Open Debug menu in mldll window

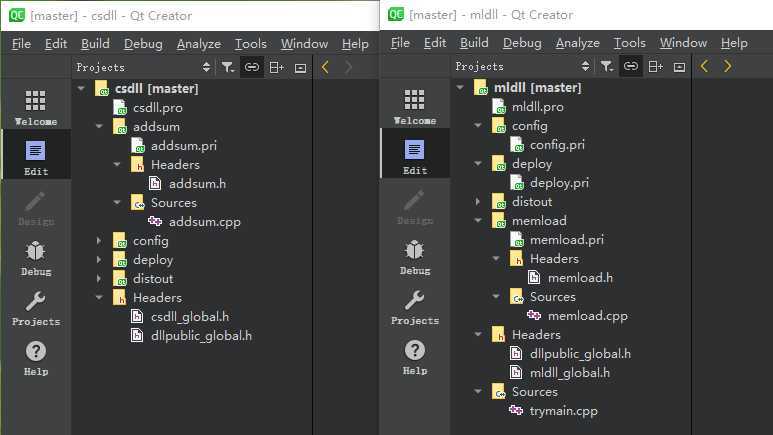click(x=522, y=43)
